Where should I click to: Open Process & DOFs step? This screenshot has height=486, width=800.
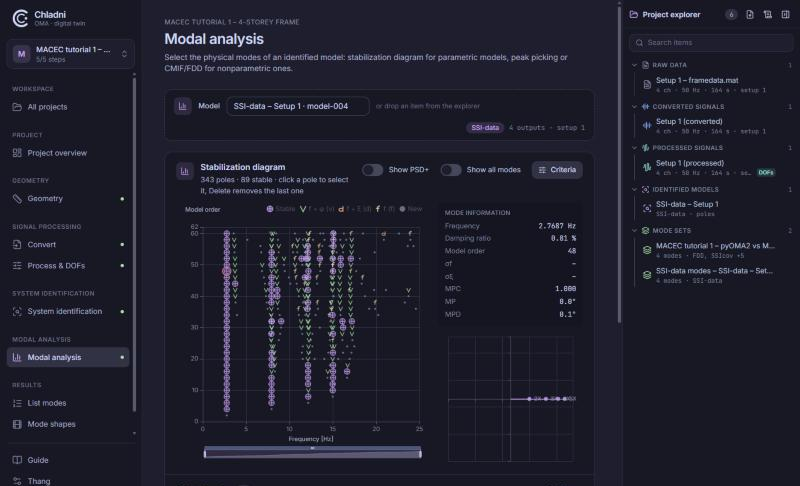click(x=68, y=266)
